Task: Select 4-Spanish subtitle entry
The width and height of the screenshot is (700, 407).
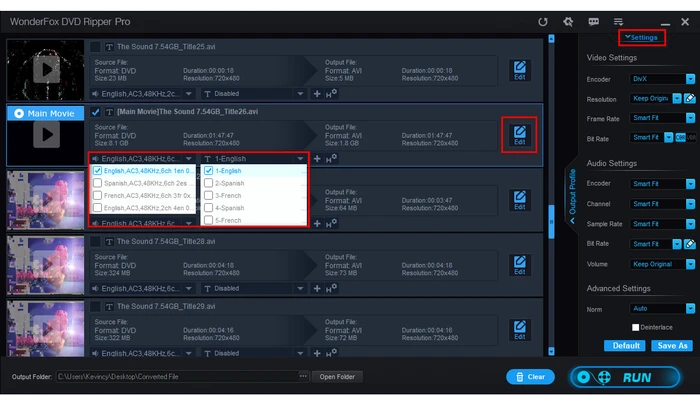Action: tap(229, 208)
